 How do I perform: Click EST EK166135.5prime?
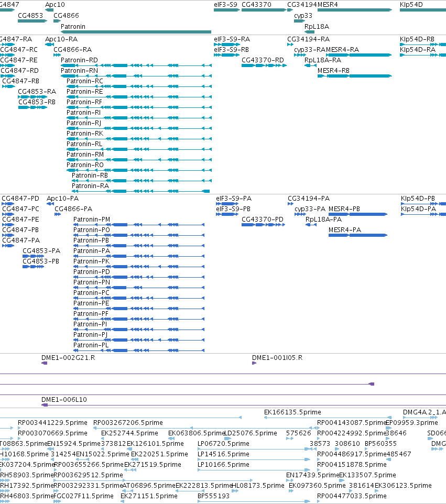click(292, 412)
